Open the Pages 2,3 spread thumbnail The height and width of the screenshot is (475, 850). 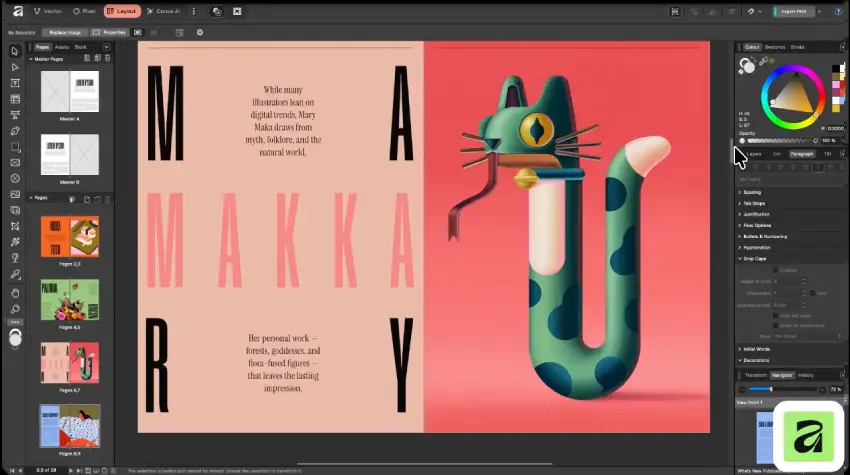[x=70, y=236]
